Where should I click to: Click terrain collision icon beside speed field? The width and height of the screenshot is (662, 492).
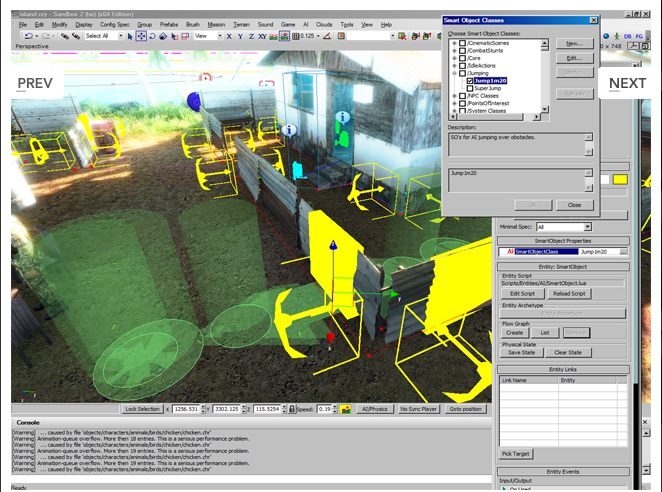345,409
